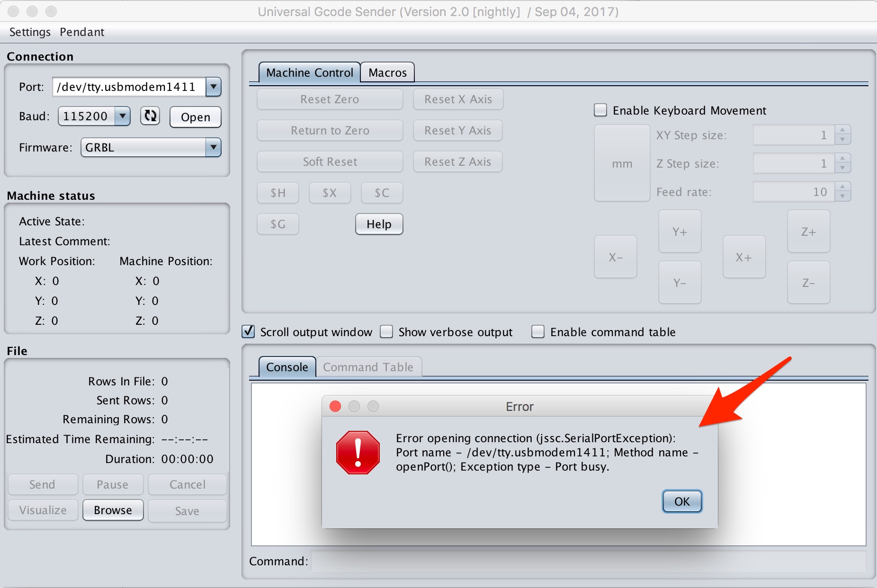Screen dimensions: 877x588
Task: Click the $C check mode button
Action: tap(382, 193)
